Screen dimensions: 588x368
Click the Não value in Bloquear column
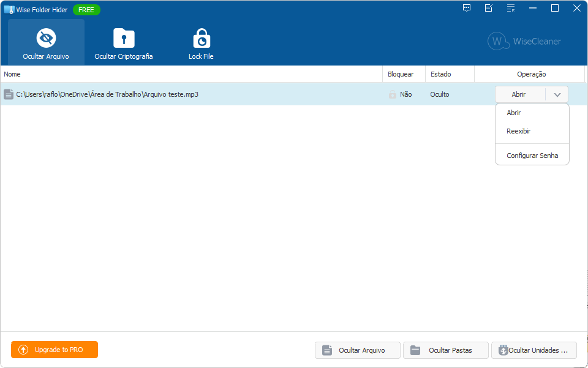click(405, 94)
